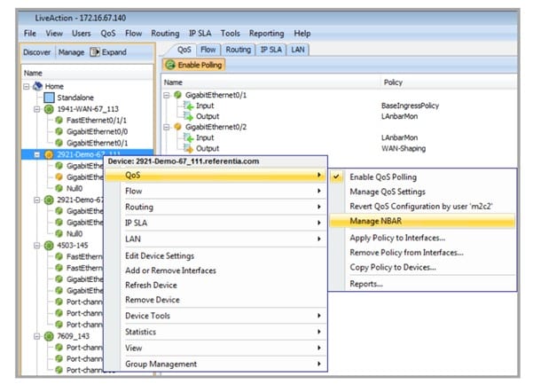The width and height of the screenshot is (533, 392).
Task: Click the Enable Polling button label
Action: [x=200, y=65]
